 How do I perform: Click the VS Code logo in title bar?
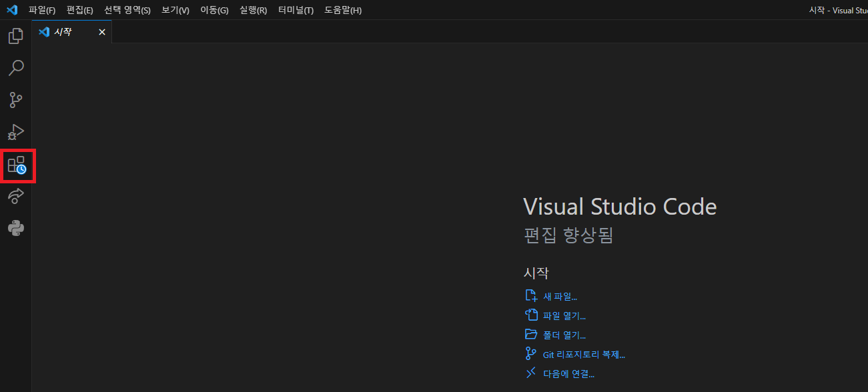coord(11,10)
